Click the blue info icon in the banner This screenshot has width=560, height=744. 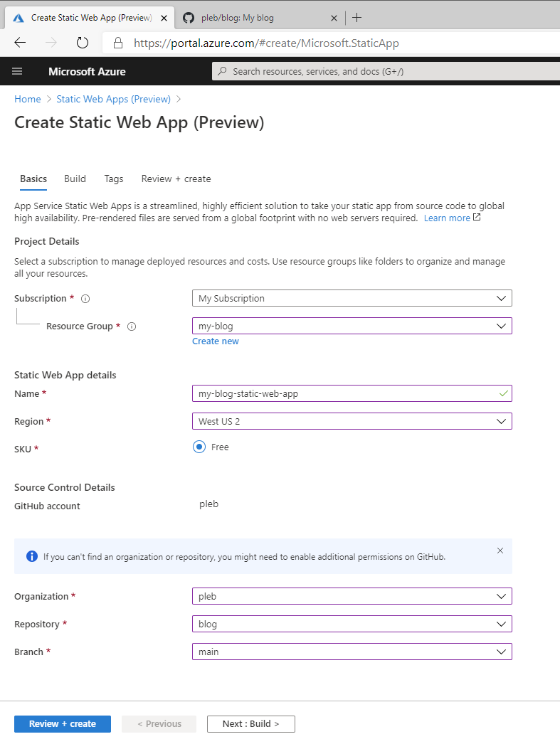[x=32, y=556]
